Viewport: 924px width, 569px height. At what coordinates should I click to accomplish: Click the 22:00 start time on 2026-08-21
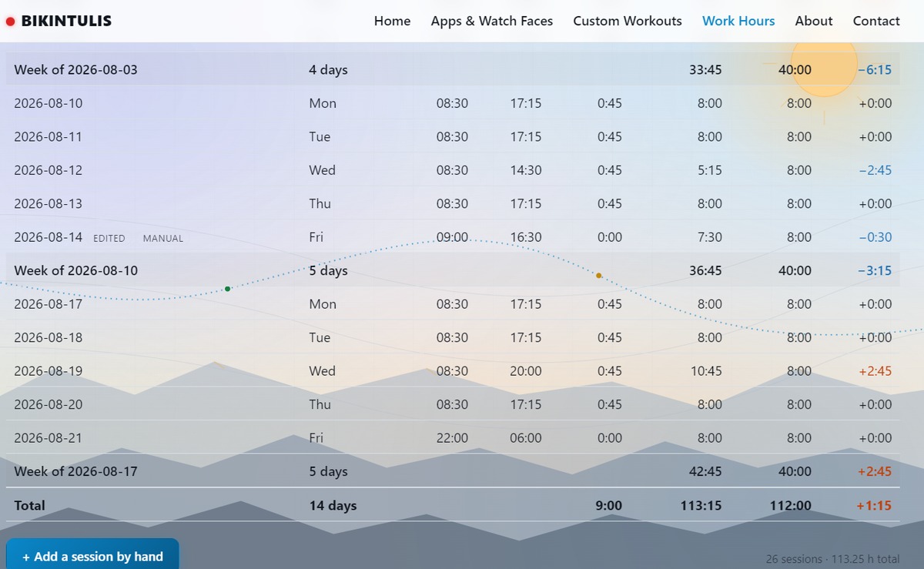pyautogui.click(x=452, y=438)
